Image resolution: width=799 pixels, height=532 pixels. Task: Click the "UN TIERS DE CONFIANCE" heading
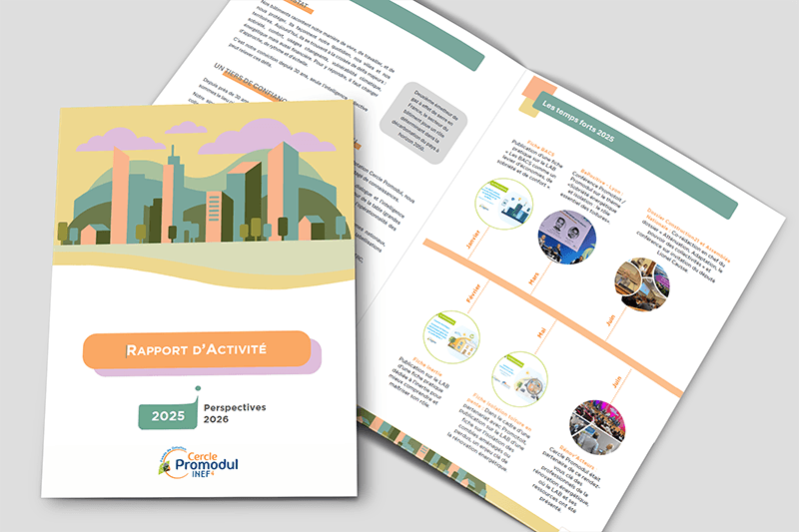coord(250,82)
